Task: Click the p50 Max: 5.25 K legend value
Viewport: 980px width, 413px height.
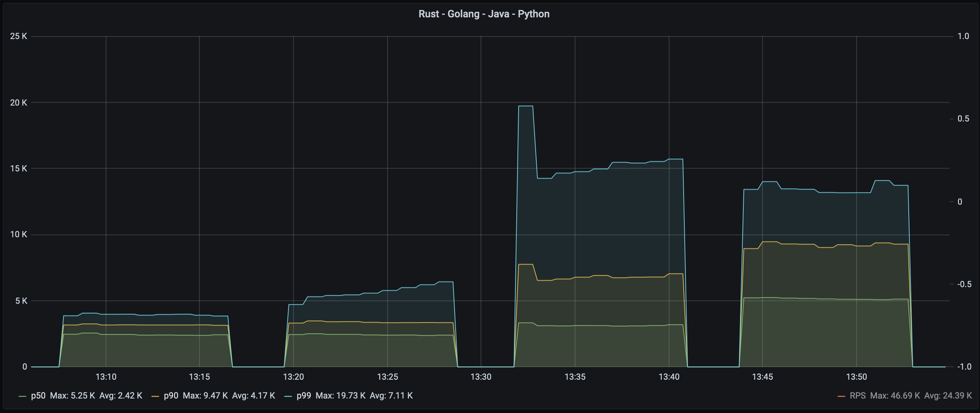Action: pyautogui.click(x=72, y=396)
